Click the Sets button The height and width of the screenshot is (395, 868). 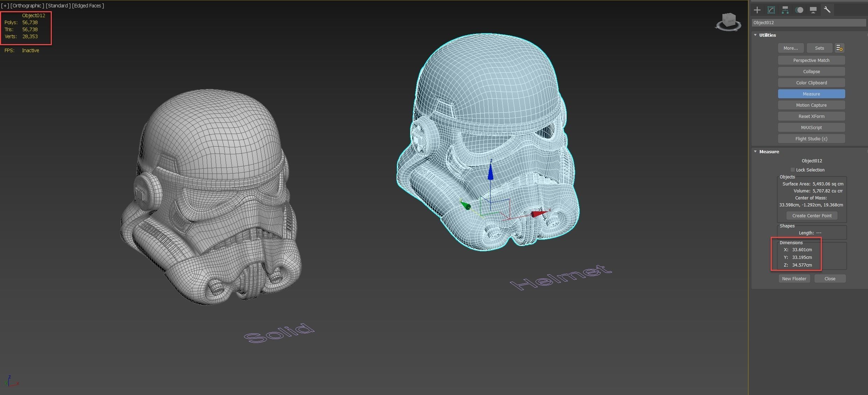click(819, 48)
